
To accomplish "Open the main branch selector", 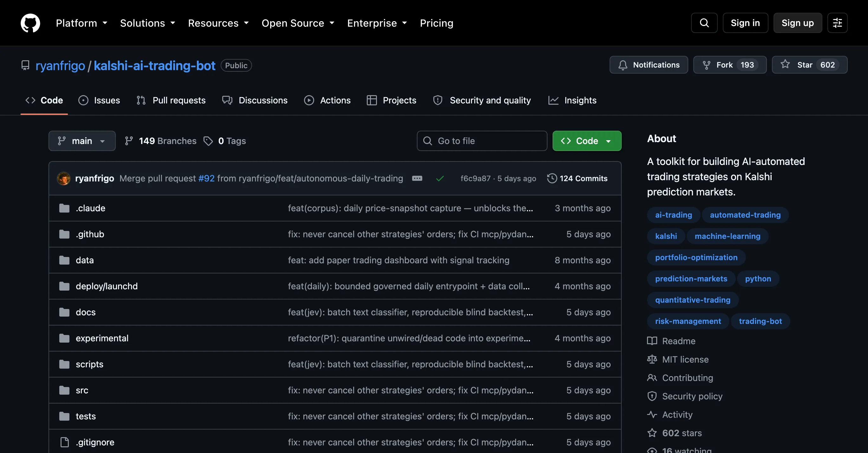I will (x=82, y=141).
